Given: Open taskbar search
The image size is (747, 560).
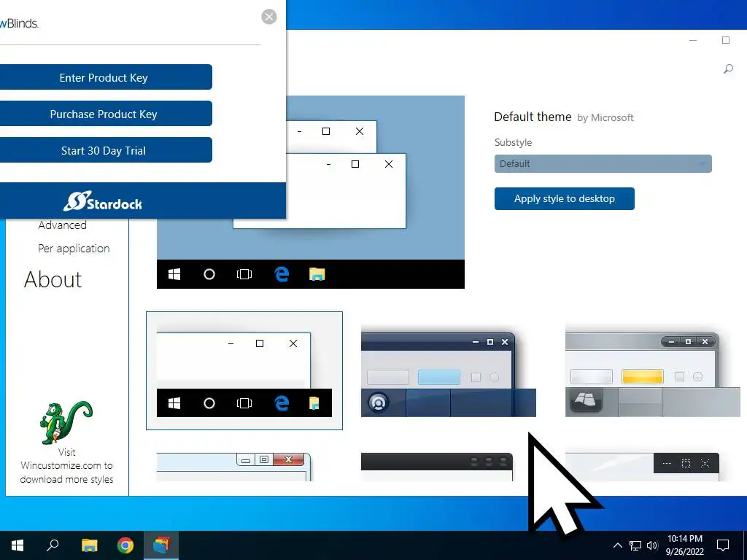Looking at the screenshot, I should point(53,545).
